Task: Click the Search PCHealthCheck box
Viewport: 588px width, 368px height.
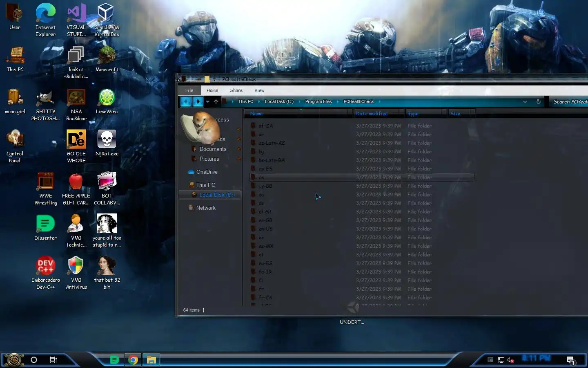Action: point(570,102)
